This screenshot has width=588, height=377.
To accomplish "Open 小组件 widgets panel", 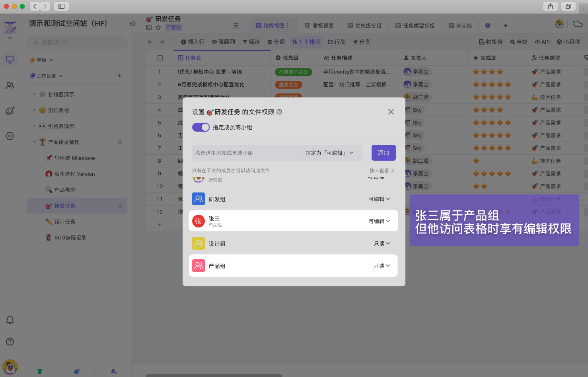I will point(569,42).
